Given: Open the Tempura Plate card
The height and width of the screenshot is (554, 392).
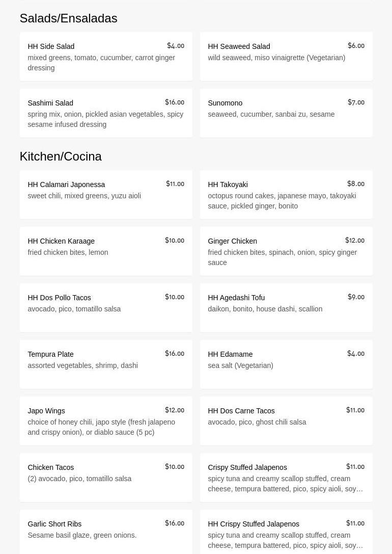Looking at the screenshot, I should pyautogui.click(x=106, y=364).
